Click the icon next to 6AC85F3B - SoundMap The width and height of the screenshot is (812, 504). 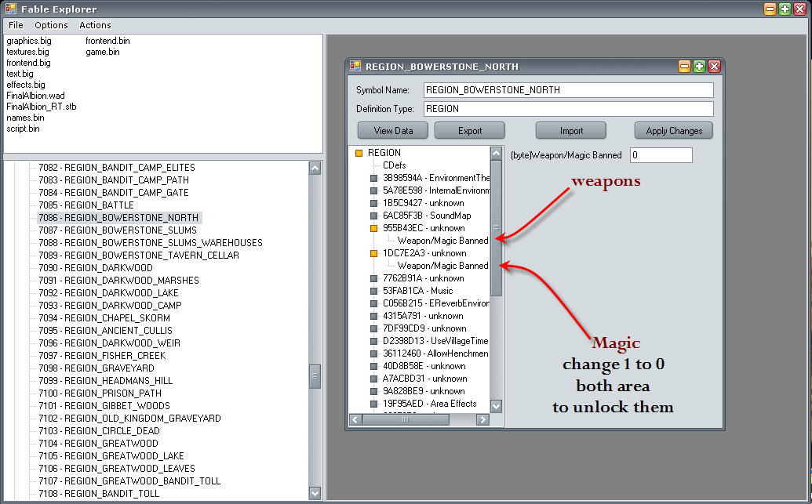click(x=374, y=216)
